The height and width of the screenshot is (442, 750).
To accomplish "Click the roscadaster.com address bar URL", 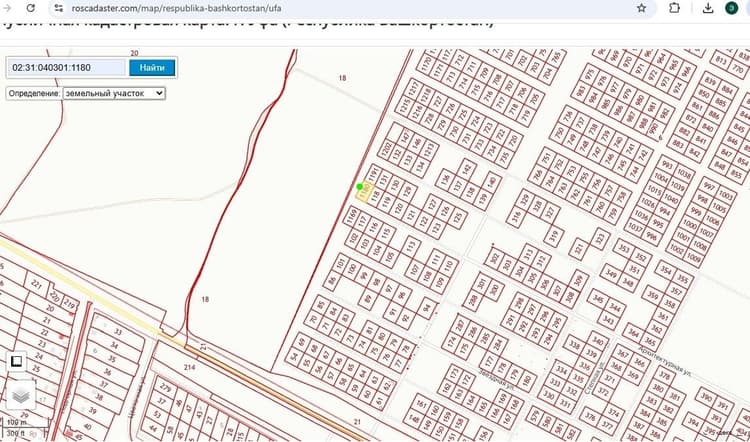I will 176,8.
